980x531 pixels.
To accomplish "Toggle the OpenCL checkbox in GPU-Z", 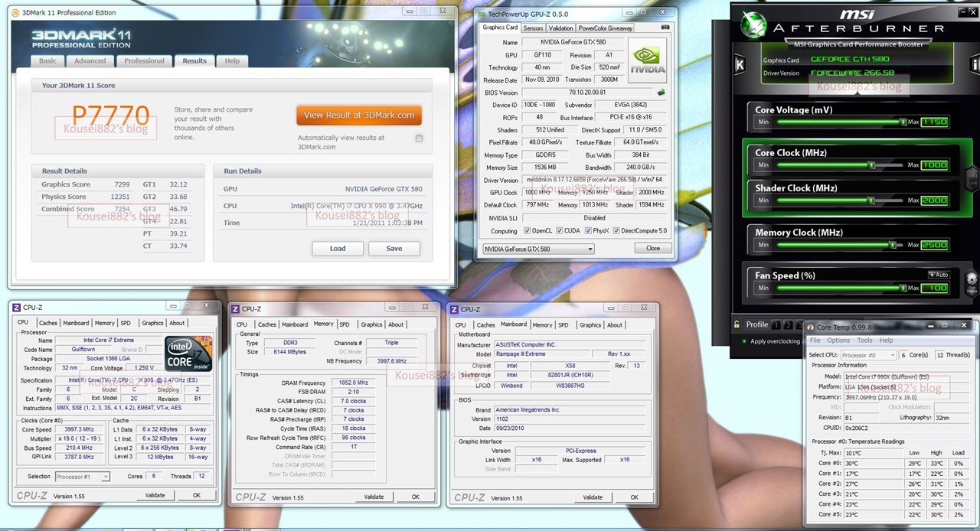I will (x=526, y=230).
